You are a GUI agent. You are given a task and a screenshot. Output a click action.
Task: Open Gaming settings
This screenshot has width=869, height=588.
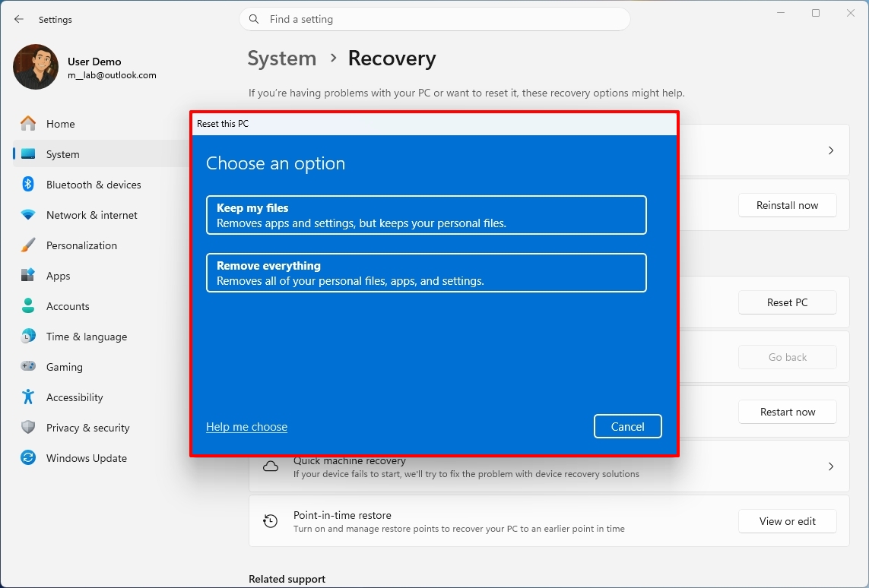tap(101, 367)
